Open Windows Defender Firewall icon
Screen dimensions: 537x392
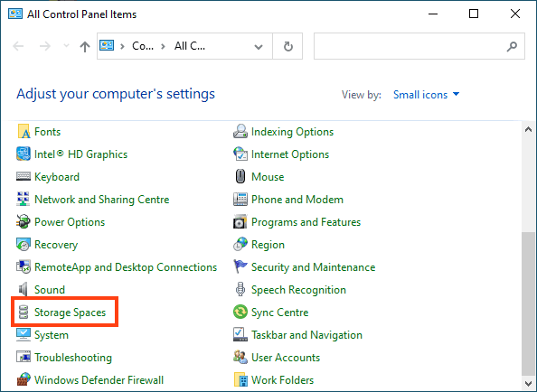click(24, 379)
